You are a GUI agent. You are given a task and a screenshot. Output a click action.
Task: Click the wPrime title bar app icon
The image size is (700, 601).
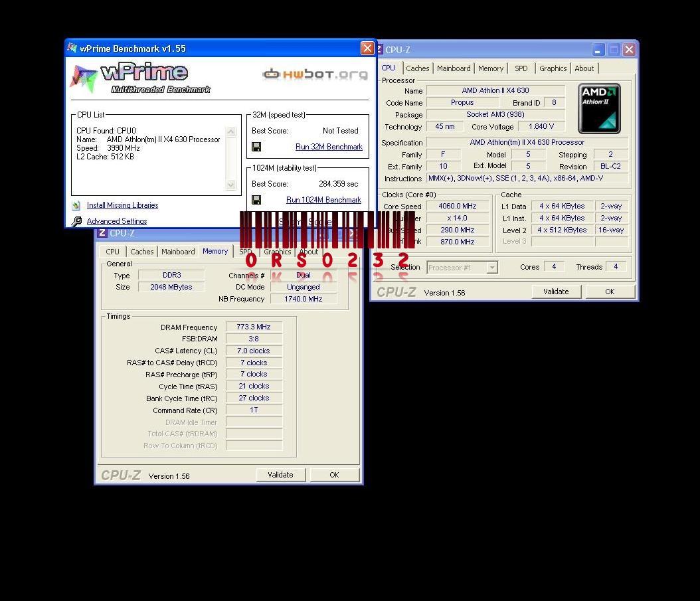[72, 48]
